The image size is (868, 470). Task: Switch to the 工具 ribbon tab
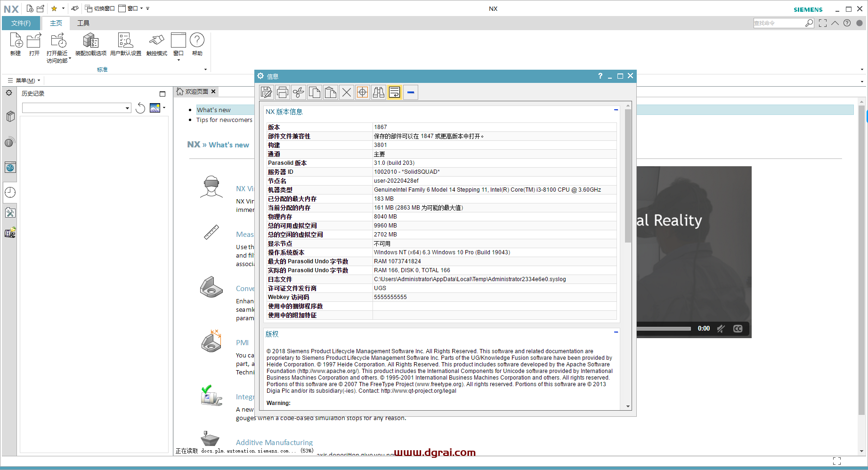point(83,23)
